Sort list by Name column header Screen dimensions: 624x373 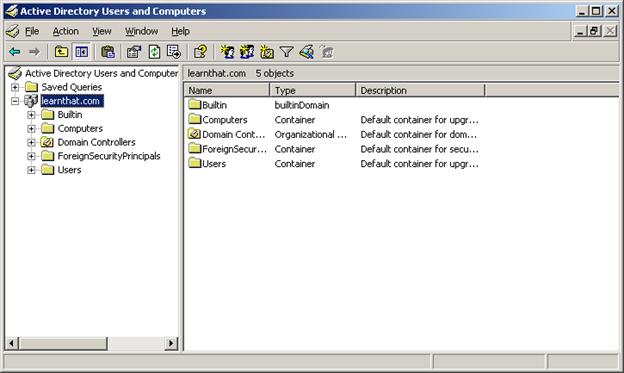(227, 90)
